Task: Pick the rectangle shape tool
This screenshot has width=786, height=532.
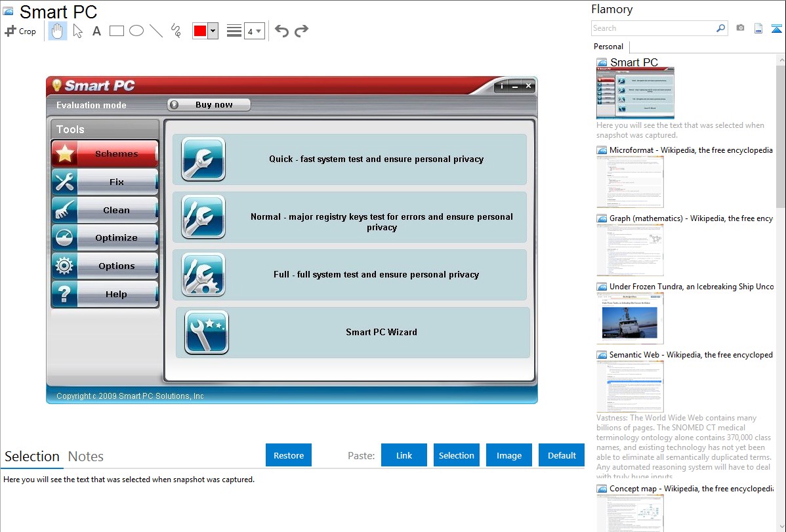Action: click(117, 31)
